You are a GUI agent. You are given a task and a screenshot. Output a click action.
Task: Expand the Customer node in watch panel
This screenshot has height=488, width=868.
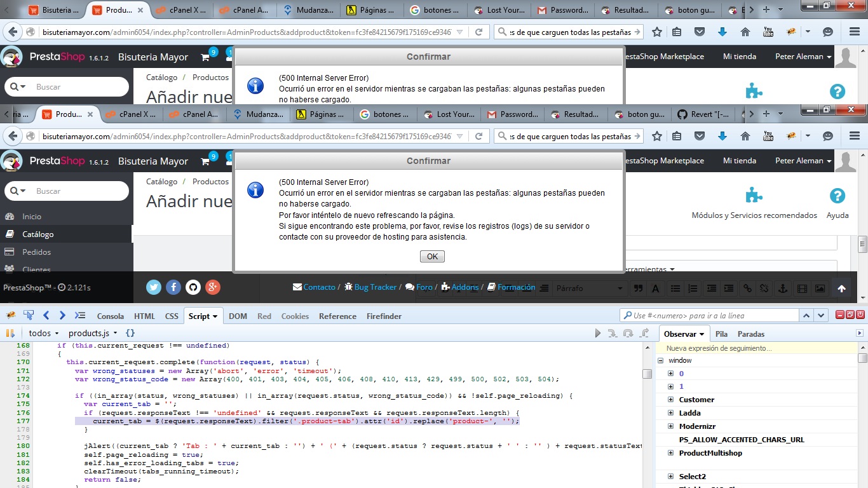click(670, 400)
